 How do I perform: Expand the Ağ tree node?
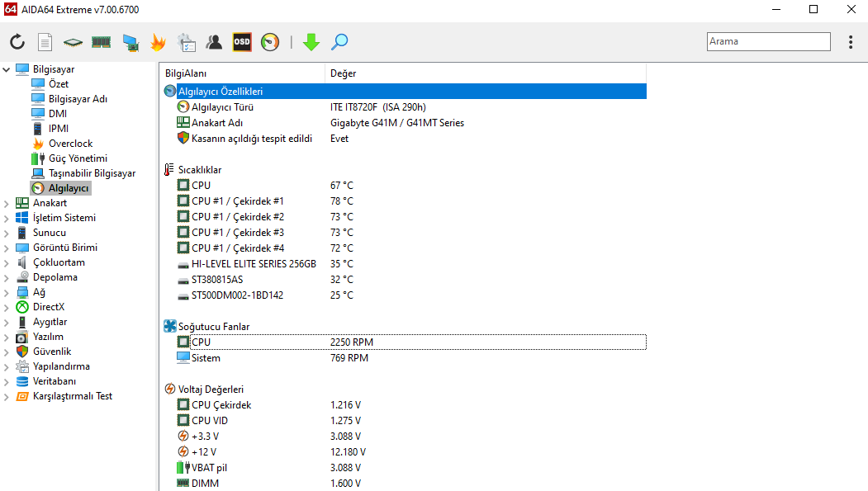point(7,293)
